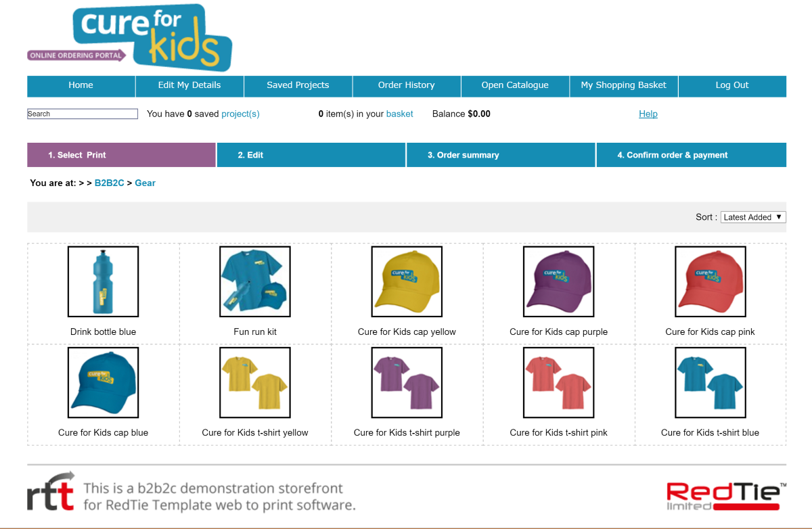Image resolution: width=812 pixels, height=529 pixels.
Task: Click Cure for Kids t-shirt purple text
Action: (x=407, y=432)
